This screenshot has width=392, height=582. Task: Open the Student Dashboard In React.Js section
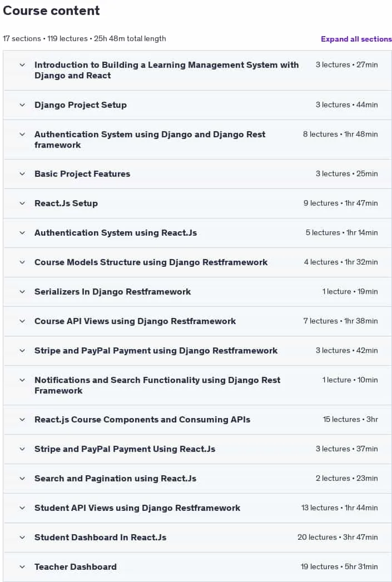[100, 538]
